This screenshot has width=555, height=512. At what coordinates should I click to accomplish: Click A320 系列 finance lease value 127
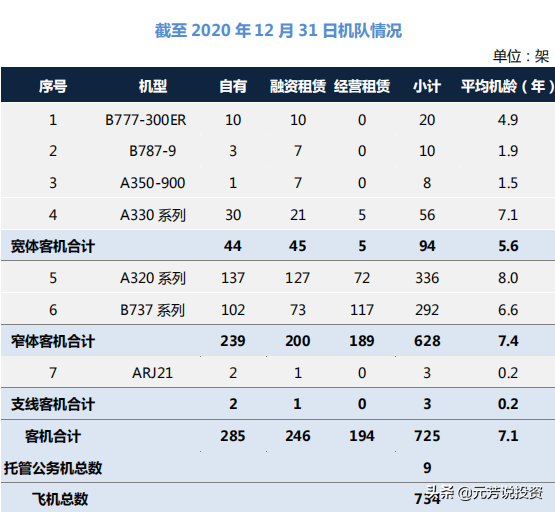(298, 278)
